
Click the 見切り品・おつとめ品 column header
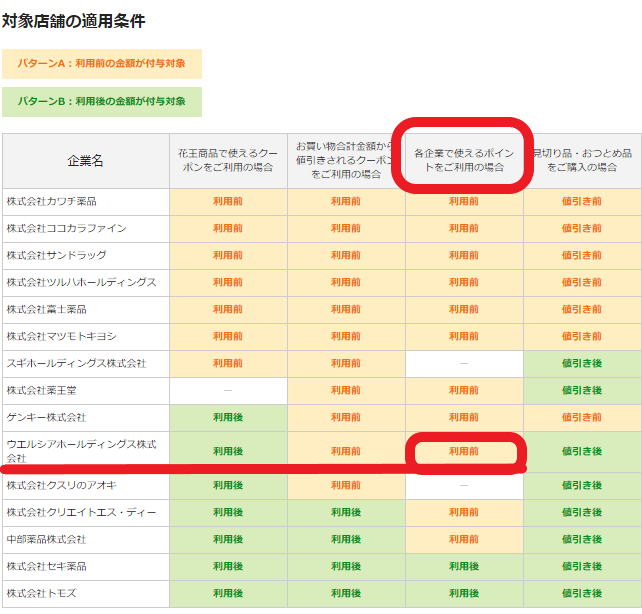(x=582, y=160)
